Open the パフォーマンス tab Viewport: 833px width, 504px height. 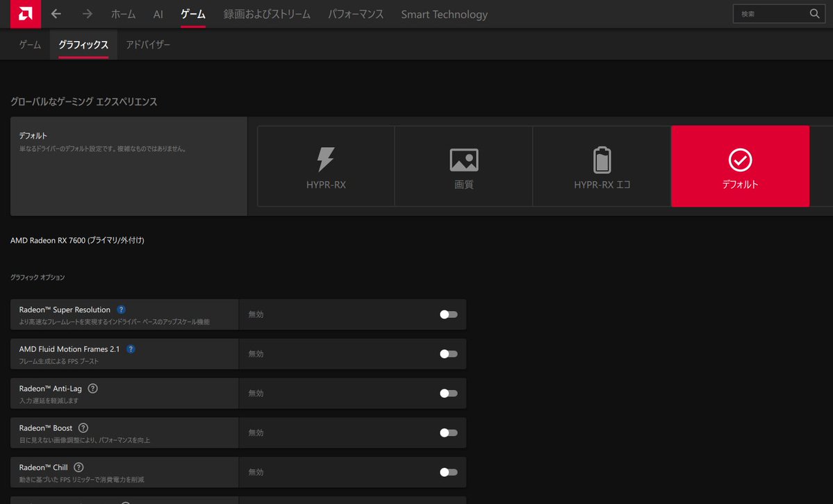tap(356, 15)
